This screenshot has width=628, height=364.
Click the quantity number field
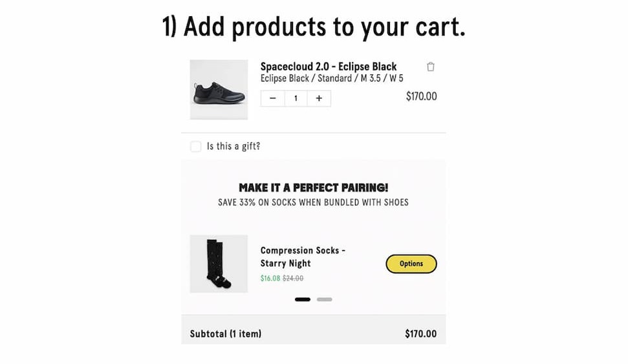pyautogui.click(x=296, y=98)
